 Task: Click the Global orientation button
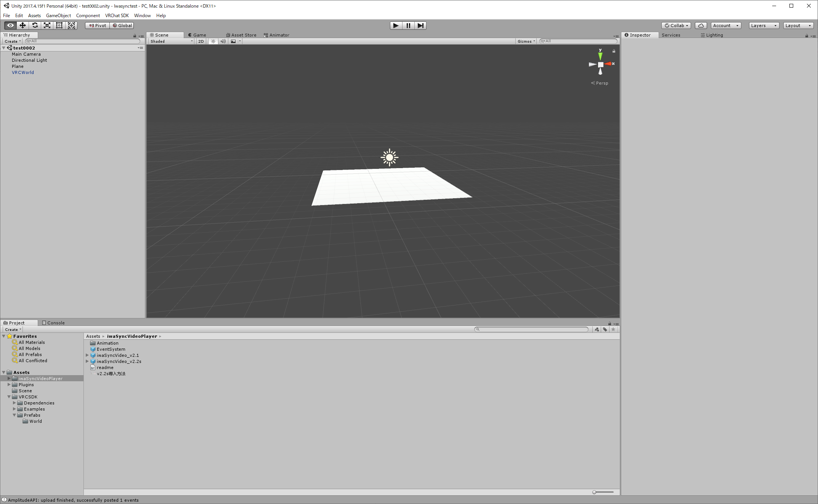(x=122, y=26)
